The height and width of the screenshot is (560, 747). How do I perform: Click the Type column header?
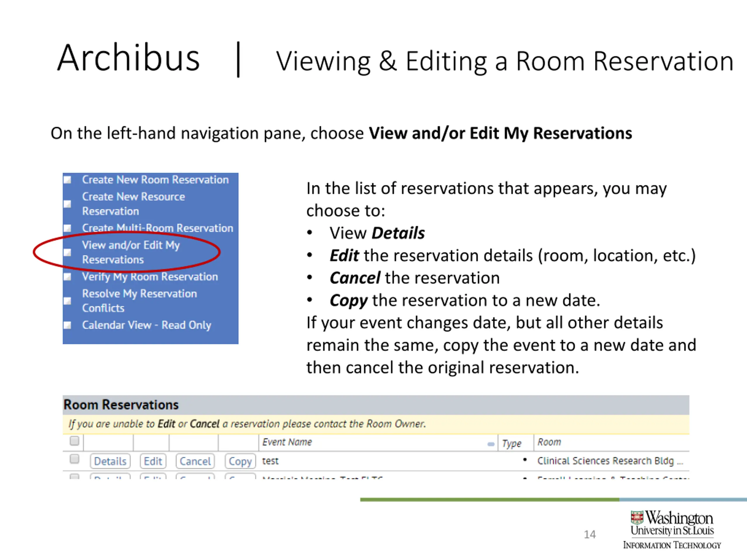(x=512, y=443)
